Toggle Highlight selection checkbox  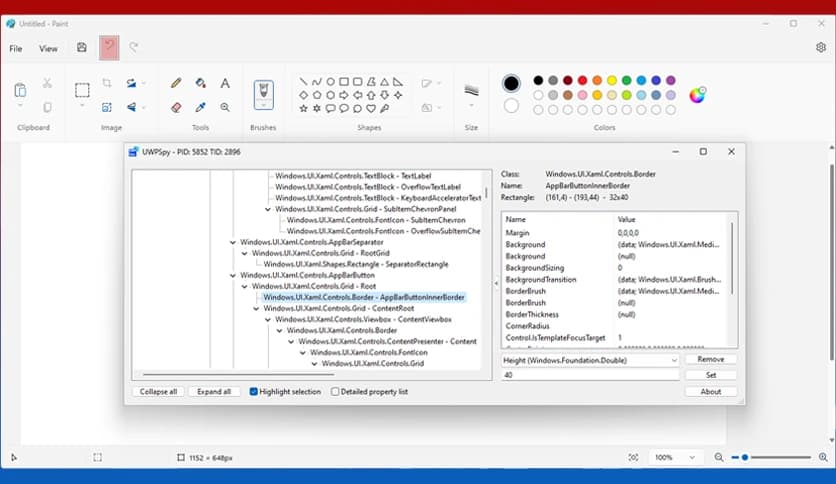click(x=254, y=392)
